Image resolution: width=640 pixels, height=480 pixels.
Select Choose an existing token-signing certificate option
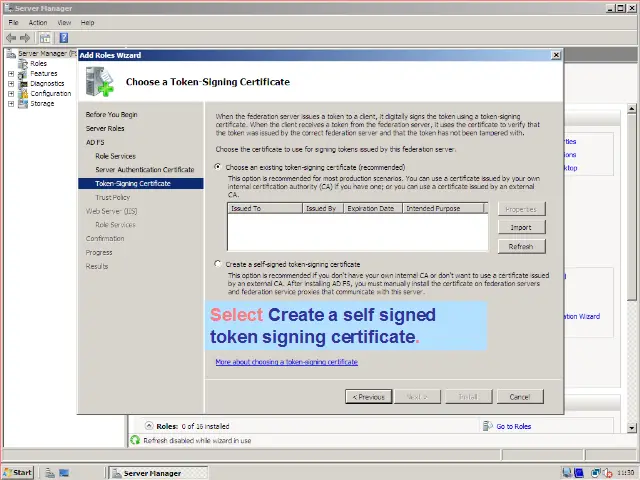[218, 167]
